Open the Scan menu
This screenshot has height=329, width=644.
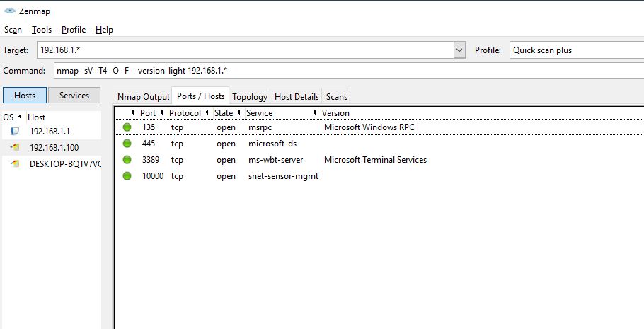click(13, 30)
